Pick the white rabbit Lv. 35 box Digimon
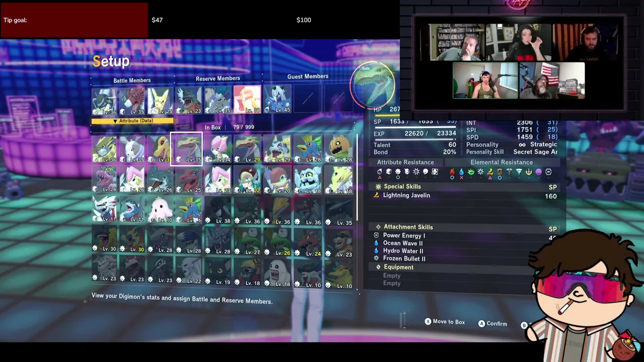 (x=132, y=149)
